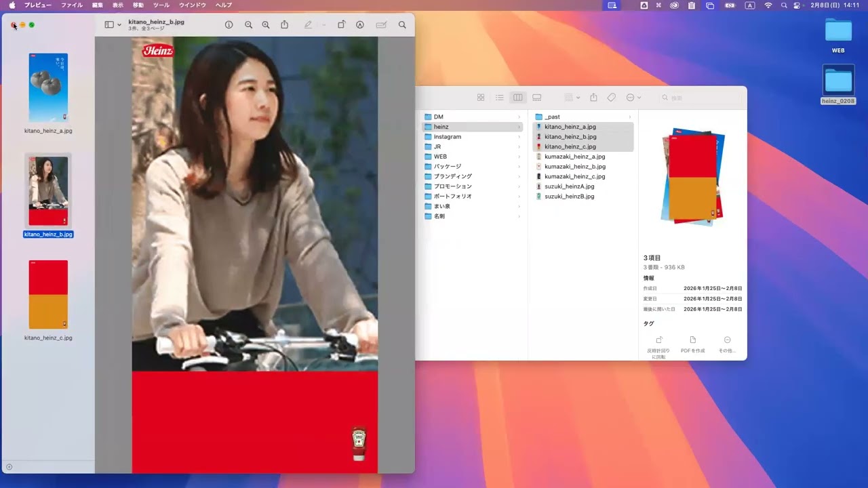The height and width of the screenshot is (488, 868).
Task: Toggle the Preview sidebar view button
Action: [108, 24]
